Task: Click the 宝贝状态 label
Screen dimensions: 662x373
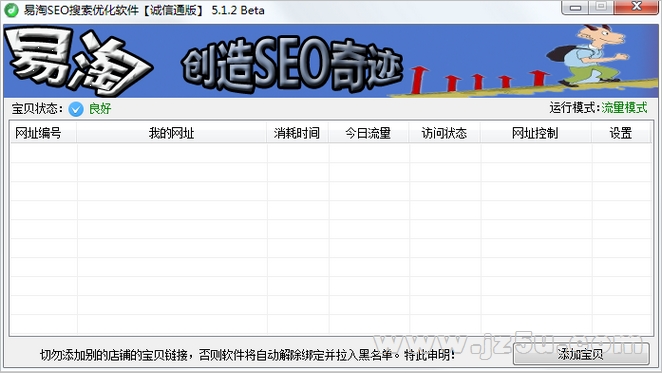Action: [37, 109]
